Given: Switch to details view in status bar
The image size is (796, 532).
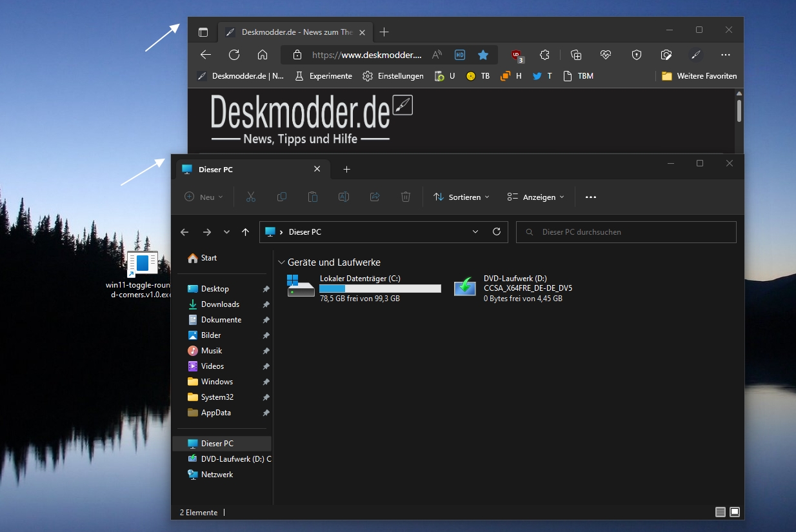Looking at the screenshot, I should pyautogui.click(x=721, y=512).
